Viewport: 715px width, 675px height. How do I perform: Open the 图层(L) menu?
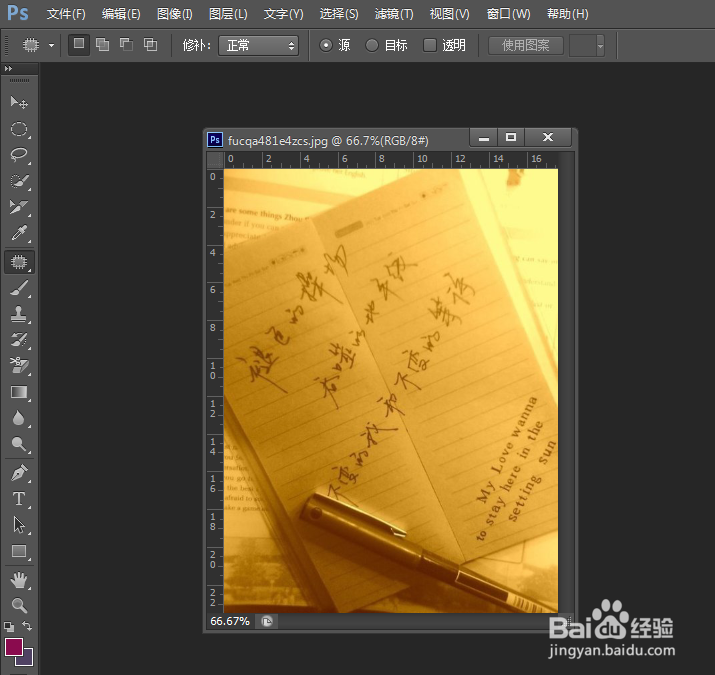pos(228,14)
